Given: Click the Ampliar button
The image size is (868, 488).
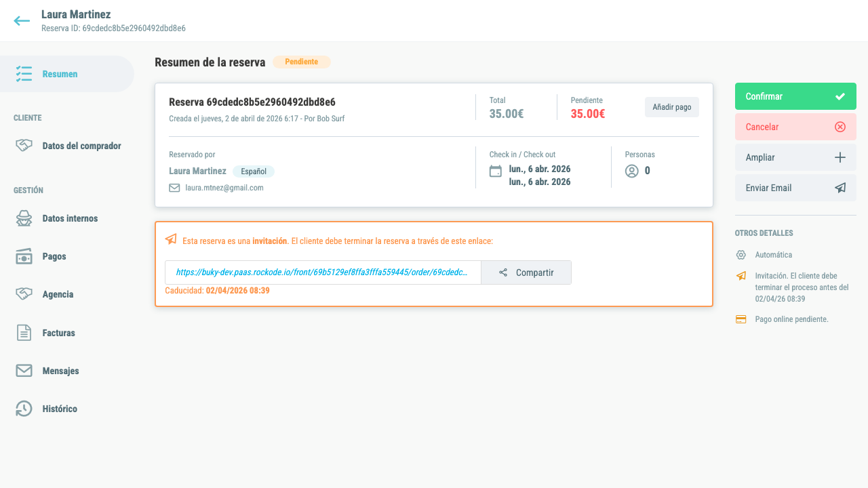Looking at the screenshot, I should (x=795, y=157).
